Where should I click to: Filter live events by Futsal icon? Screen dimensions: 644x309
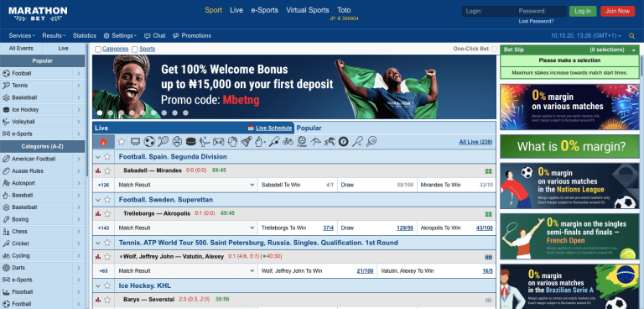(302, 142)
